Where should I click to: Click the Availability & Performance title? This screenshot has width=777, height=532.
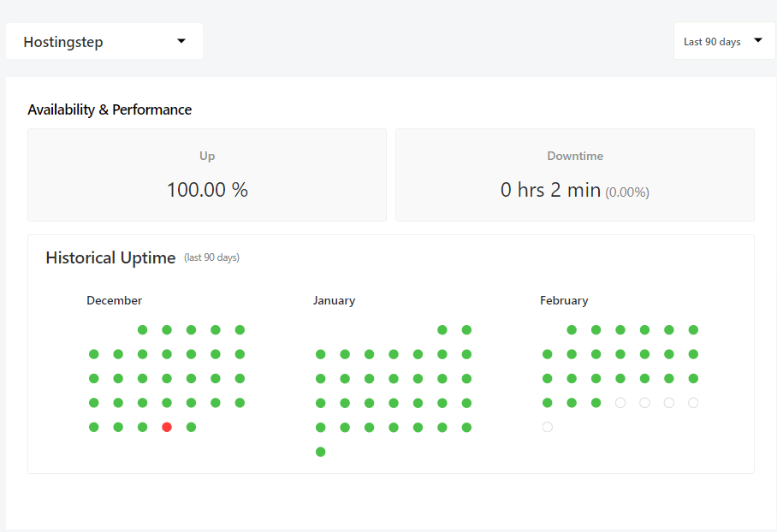[110, 109]
